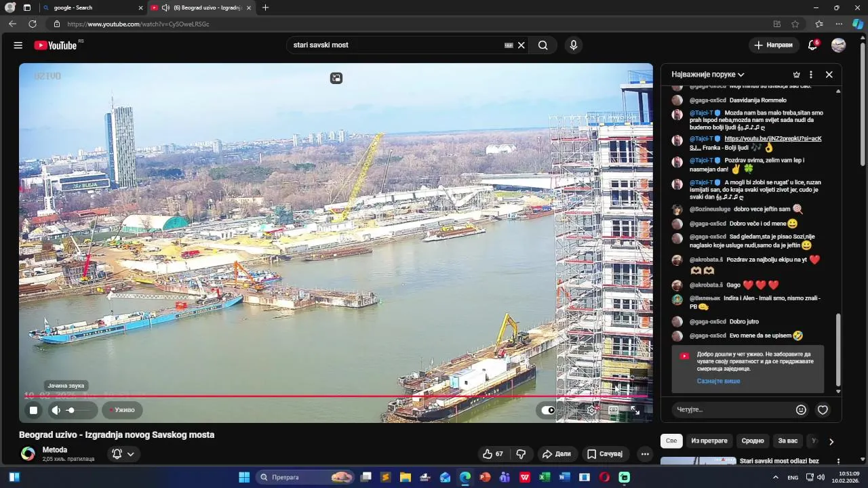Stop the live video playback
Screen dimensions: 868x488
click(33, 410)
